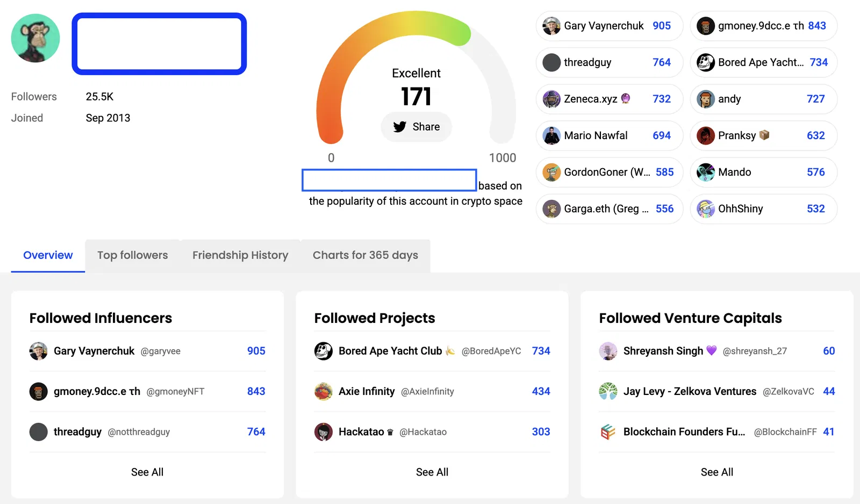The width and height of the screenshot is (860, 504).
Task: Open Gary Vaynerchuk's avatar in Followed Influencers
Action: (39, 351)
